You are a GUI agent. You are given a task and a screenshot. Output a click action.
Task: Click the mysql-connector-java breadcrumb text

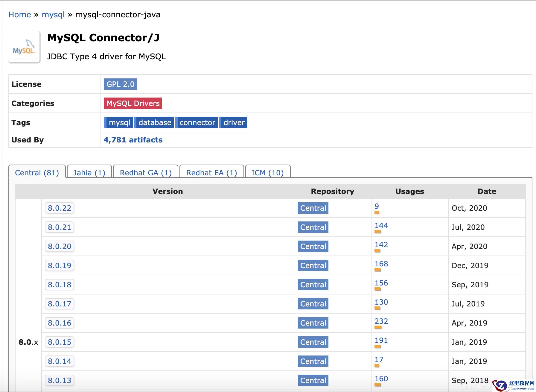[118, 15]
